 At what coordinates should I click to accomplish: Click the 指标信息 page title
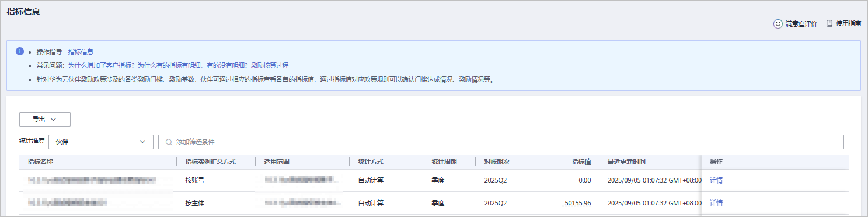click(23, 11)
